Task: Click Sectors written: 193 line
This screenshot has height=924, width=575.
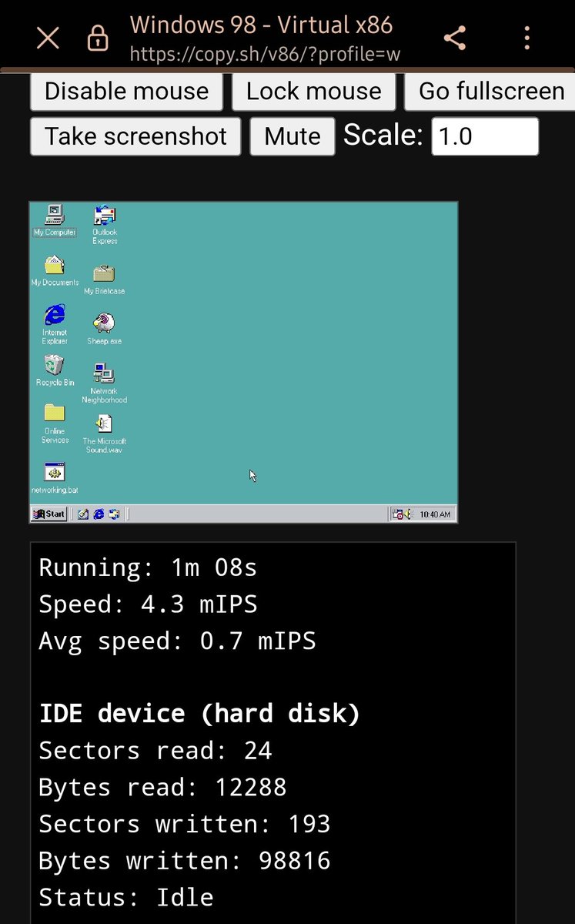Action: (x=185, y=824)
